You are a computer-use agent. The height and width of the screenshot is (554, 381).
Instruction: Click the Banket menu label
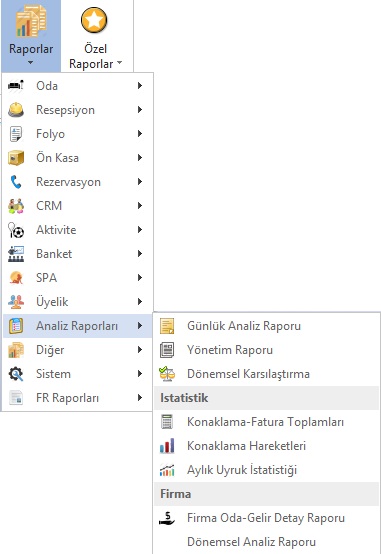[x=54, y=254]
